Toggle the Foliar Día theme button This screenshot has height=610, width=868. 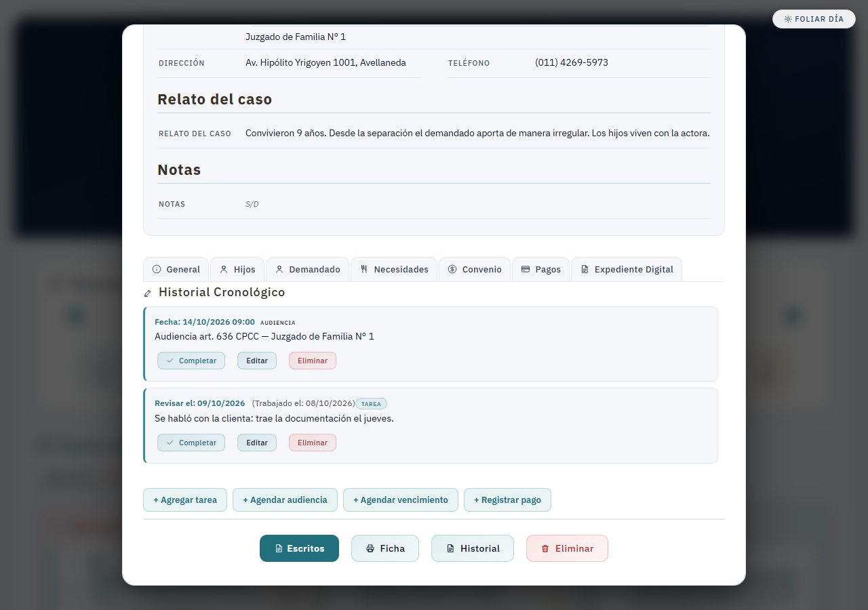pos(814,19)
